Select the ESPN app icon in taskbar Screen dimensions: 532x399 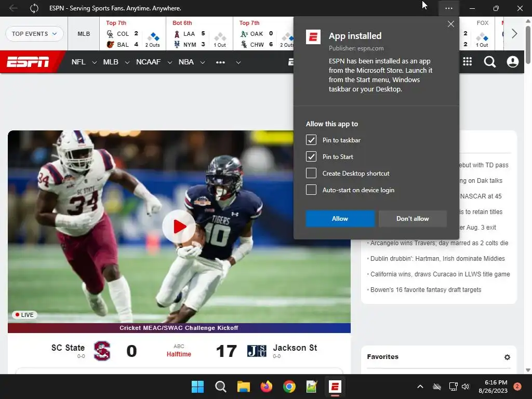tap(335, 387)
